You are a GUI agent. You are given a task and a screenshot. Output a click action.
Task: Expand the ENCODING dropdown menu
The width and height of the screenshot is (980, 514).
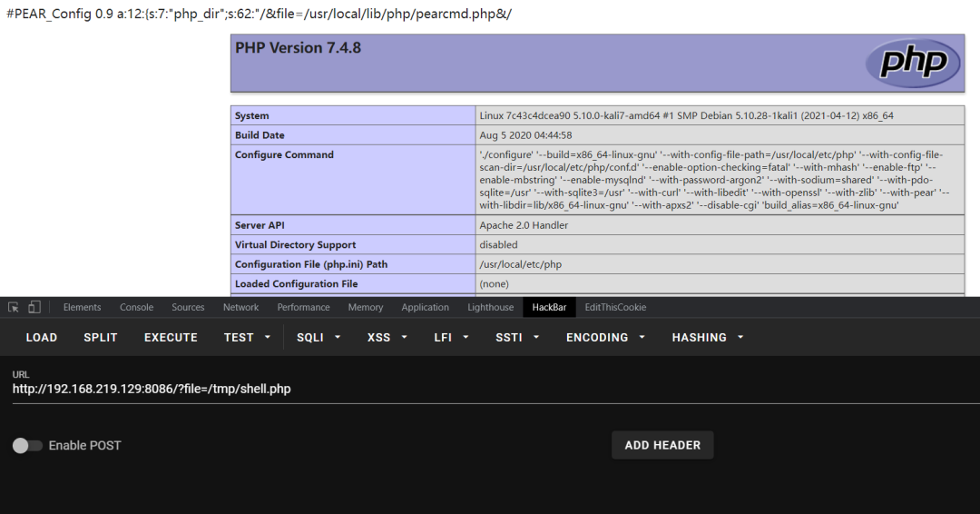(x=605, y=337)
